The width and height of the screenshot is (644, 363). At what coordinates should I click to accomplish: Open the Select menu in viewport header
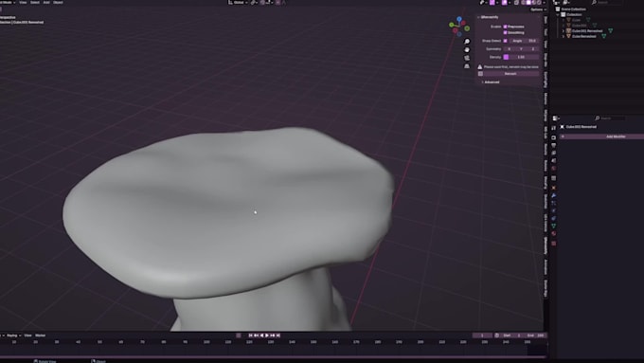click(x=35, y=3)
